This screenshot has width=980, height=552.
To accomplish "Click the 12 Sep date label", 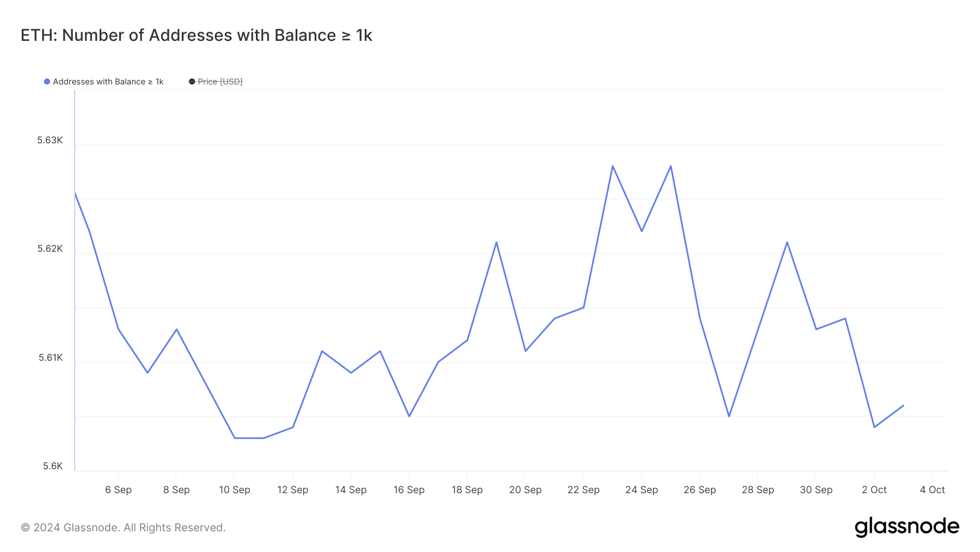I will [292, 490].
